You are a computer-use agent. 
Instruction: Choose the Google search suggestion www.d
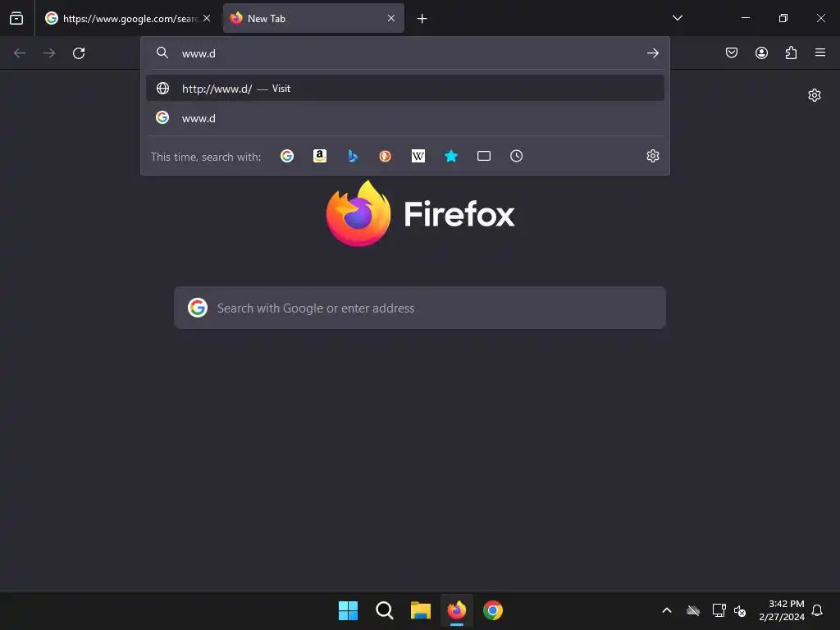pyautogui.click(x=405, y=118)
